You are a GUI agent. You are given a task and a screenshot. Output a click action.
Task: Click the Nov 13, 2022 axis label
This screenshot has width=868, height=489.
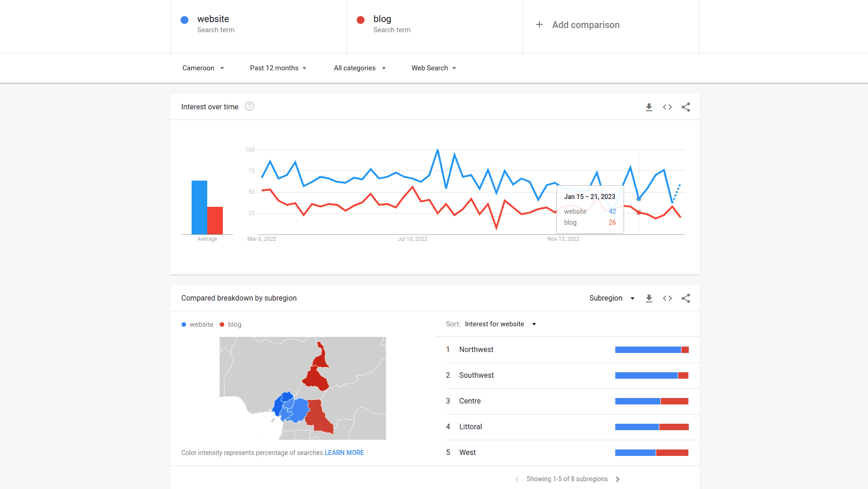563,239
